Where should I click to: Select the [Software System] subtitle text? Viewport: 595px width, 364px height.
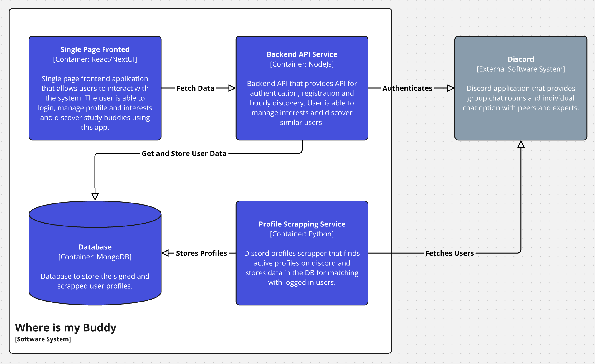click(42, 339)
